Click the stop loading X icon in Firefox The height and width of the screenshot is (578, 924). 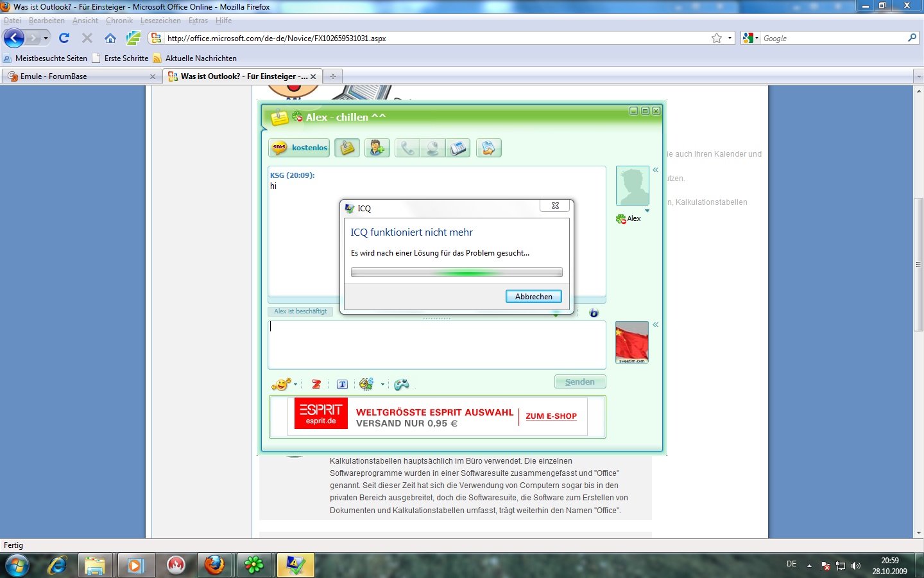87,38
